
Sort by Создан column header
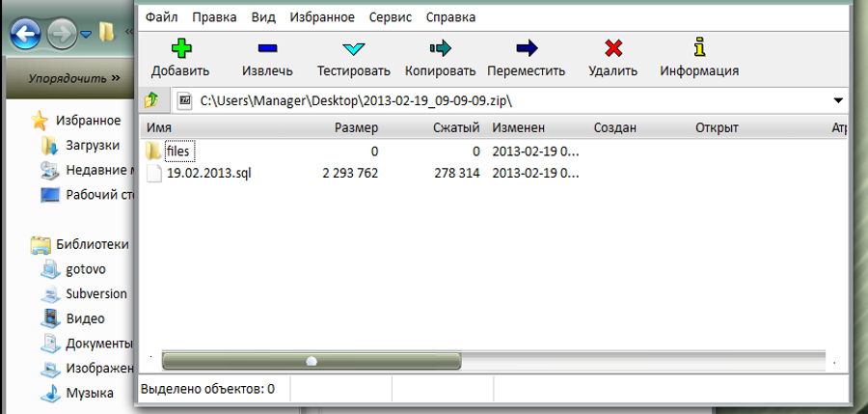(615, 128)
